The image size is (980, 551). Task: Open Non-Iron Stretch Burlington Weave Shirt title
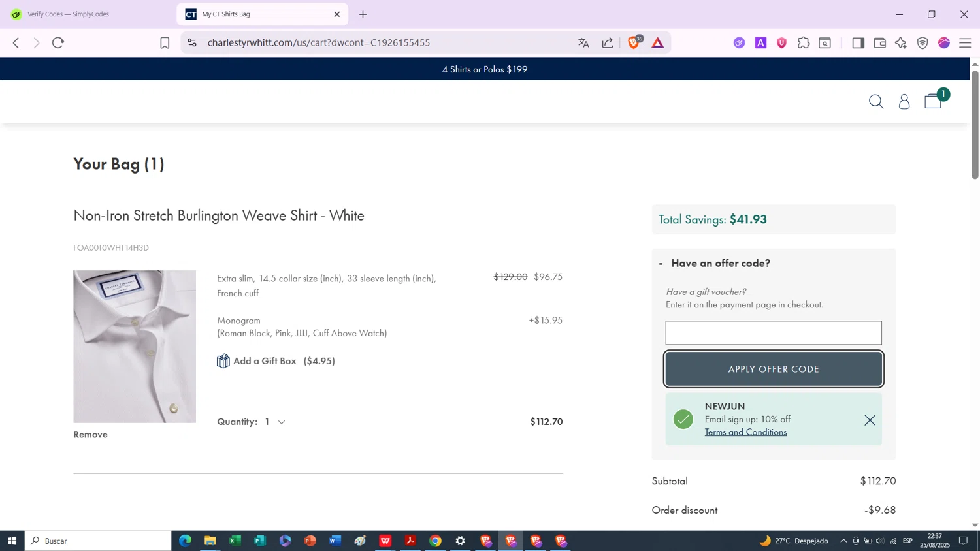tap(219, 215)
